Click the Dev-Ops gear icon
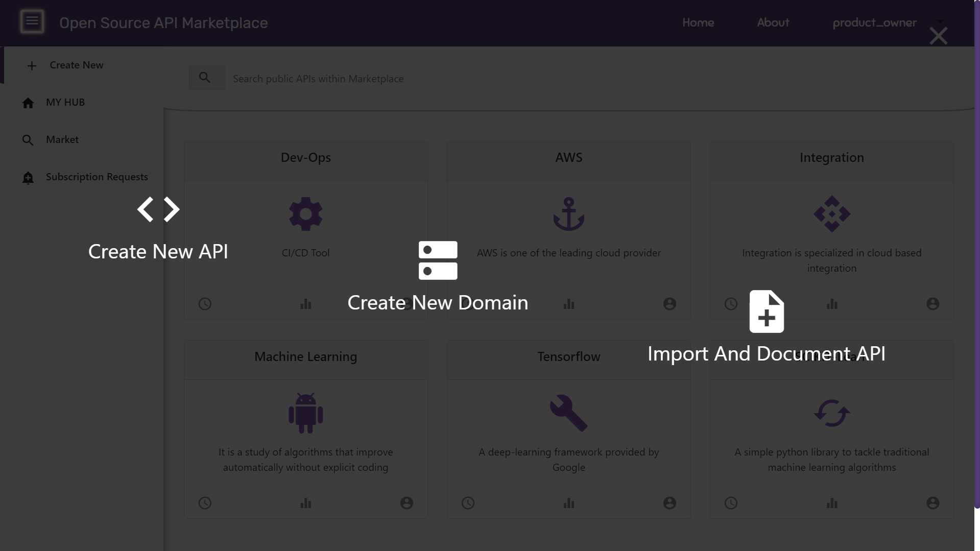980x551 pixels. (305, 214)
